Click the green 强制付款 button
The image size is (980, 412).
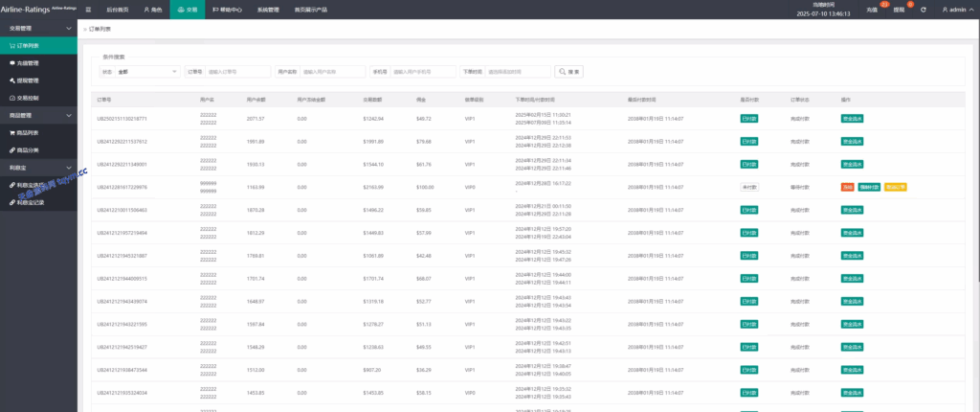869,187
